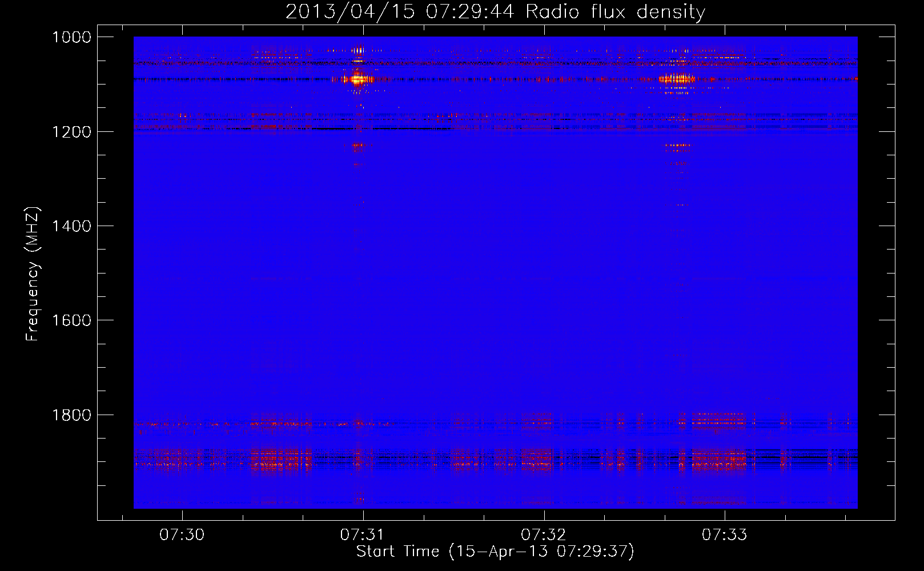This screenshot has width=924, height=571.
Task: Select the 1600 frequency tick label
Action: coord(71,320)
